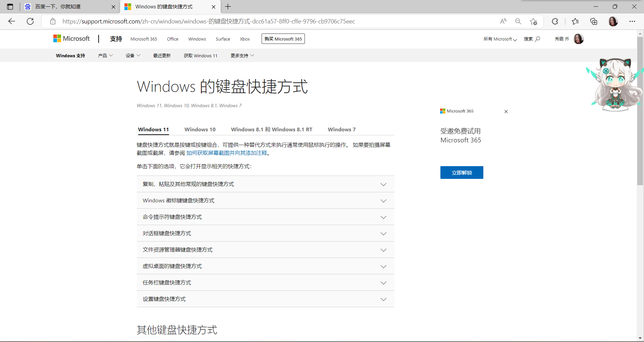
Task: Activate Read aloud icon
Action: (503, 21)
